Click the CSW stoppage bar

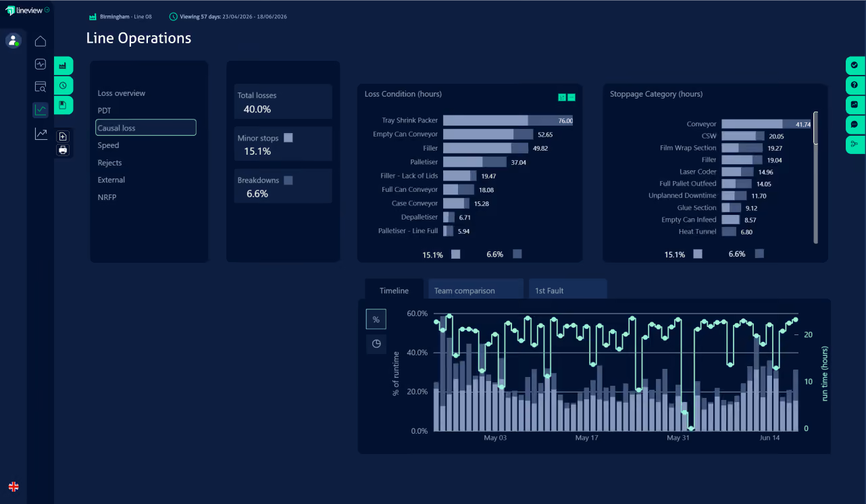point(743,136)
